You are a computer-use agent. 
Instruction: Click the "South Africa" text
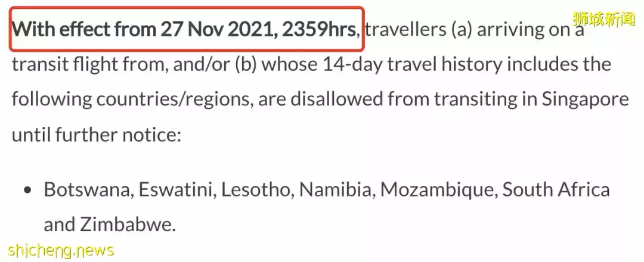pos(556,190)
